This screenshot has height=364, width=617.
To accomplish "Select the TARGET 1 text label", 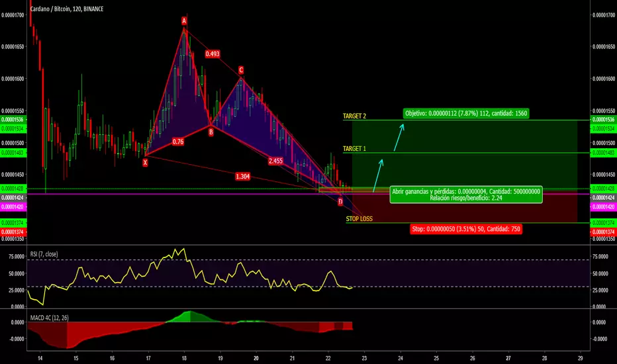I will tap(354, 149).
